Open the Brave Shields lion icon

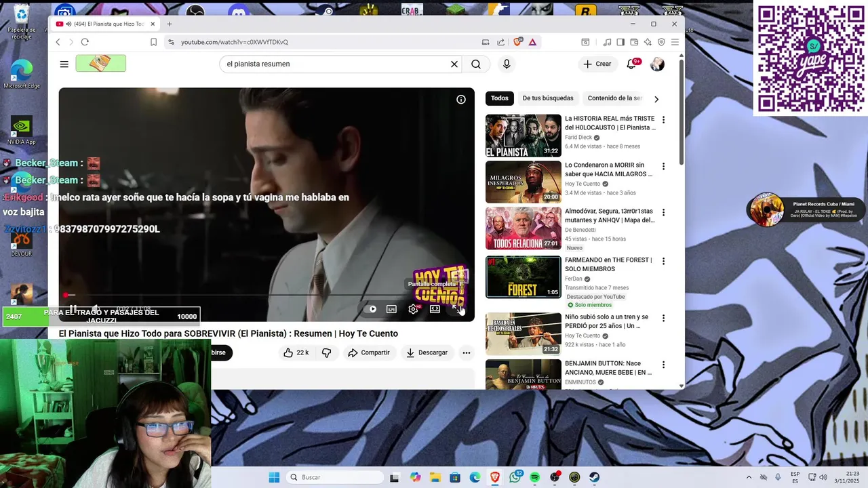tap(518, 42)
